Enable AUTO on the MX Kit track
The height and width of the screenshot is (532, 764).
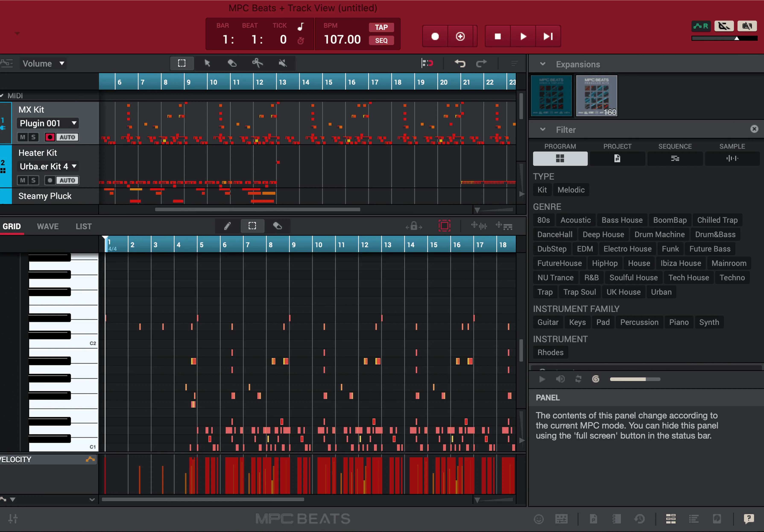tap(67, 137)
